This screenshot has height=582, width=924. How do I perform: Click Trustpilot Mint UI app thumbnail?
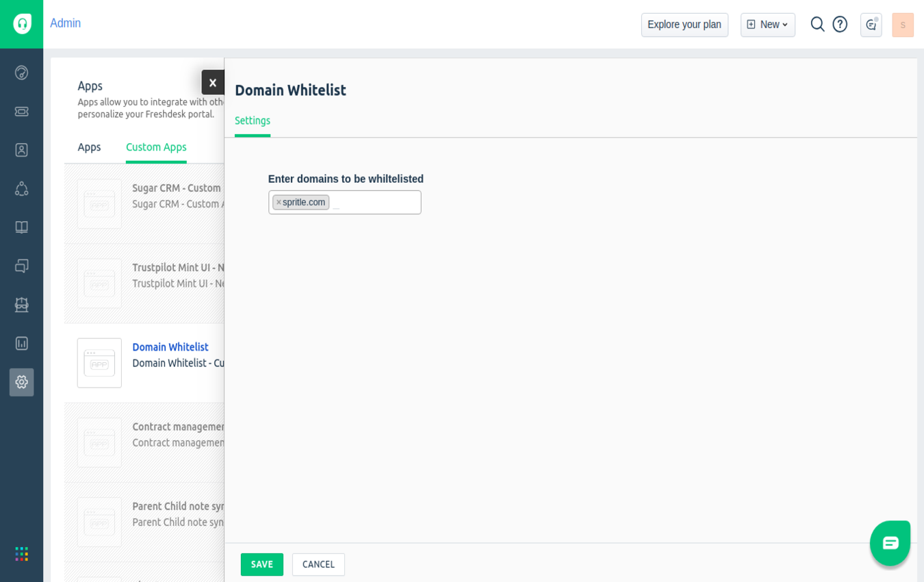point(99,283)
